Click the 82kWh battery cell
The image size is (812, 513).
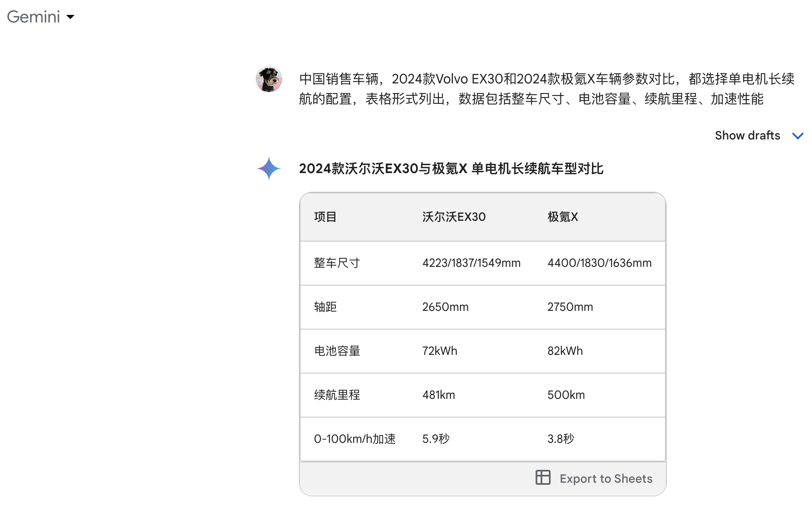565,351
